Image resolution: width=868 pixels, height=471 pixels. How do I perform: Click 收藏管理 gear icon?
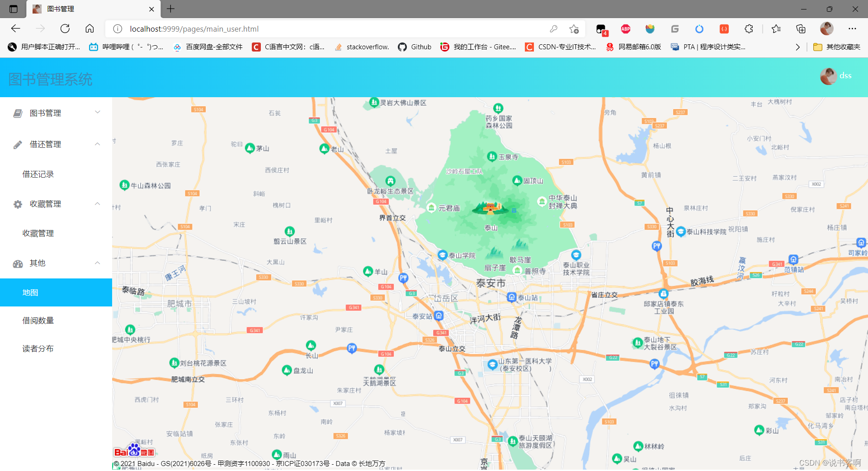[x=18, y=204]
